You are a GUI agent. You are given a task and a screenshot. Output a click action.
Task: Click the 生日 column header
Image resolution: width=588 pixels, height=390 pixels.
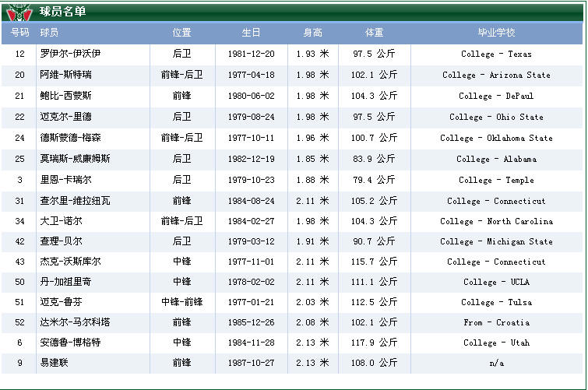251,33
